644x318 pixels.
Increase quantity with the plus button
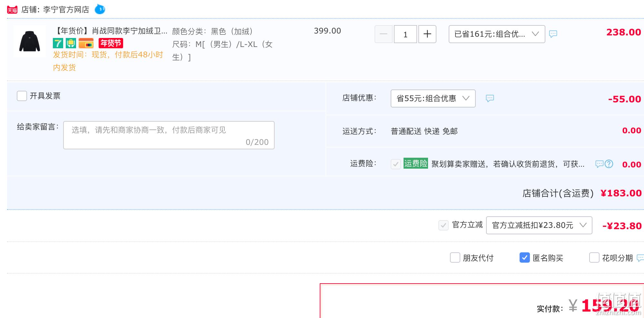coord(427,34)
